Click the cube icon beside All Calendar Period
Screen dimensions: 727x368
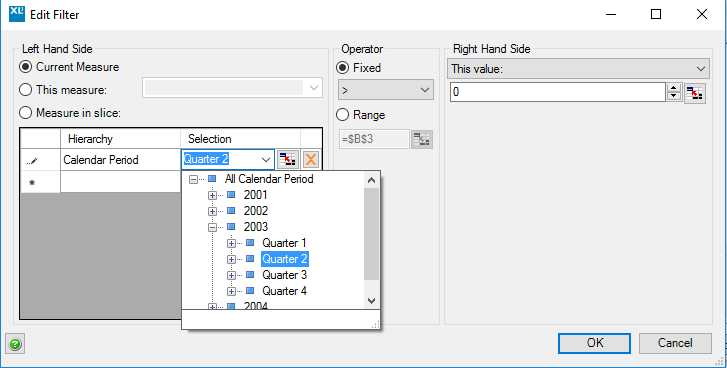212,178
